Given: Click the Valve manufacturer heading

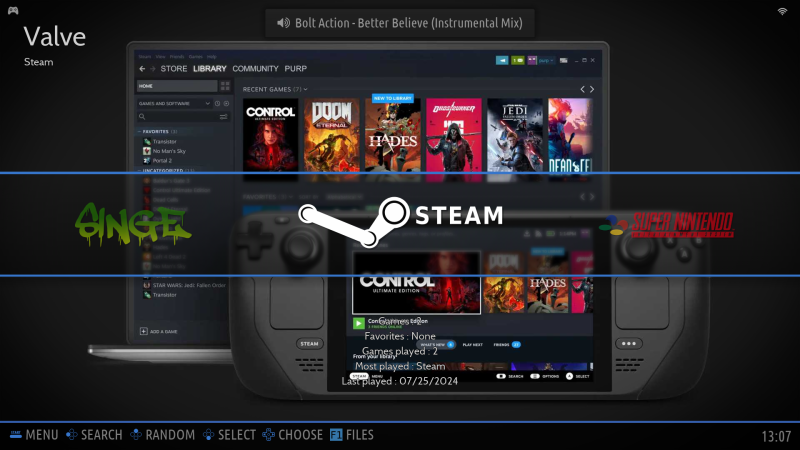Looking at the screenshot, I should click(55, 37).
